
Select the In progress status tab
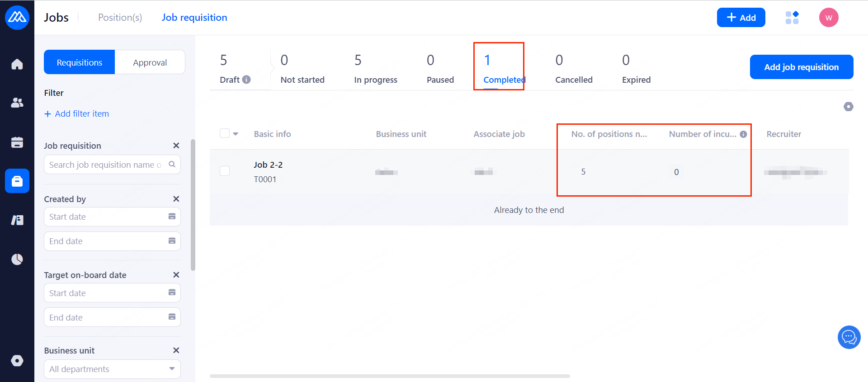click(375, 69)
